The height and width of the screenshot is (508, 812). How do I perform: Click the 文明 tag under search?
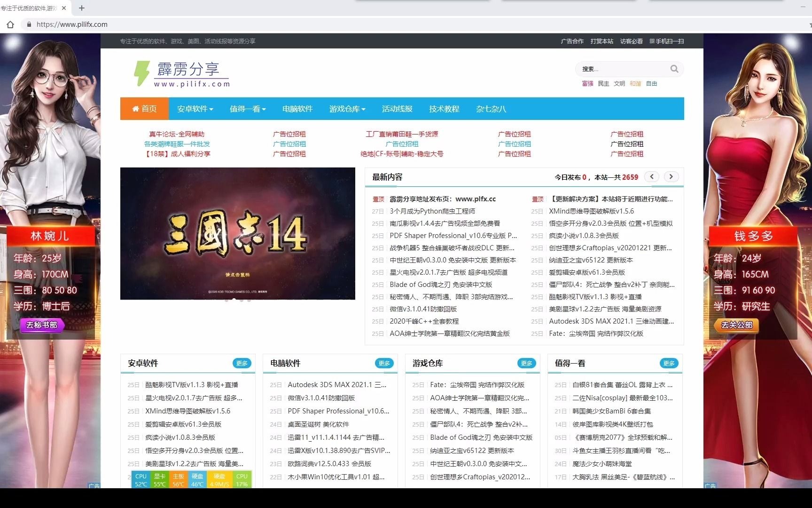click(619, 84)
